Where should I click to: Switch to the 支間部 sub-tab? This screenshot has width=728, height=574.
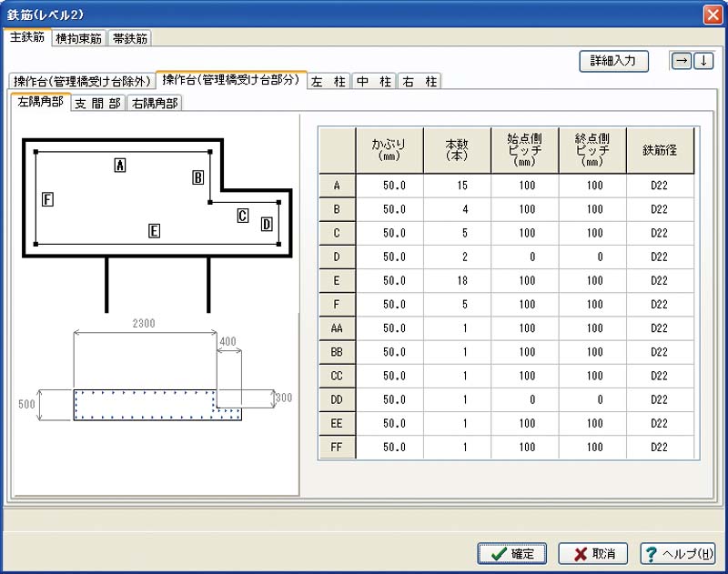pos(98,103)
